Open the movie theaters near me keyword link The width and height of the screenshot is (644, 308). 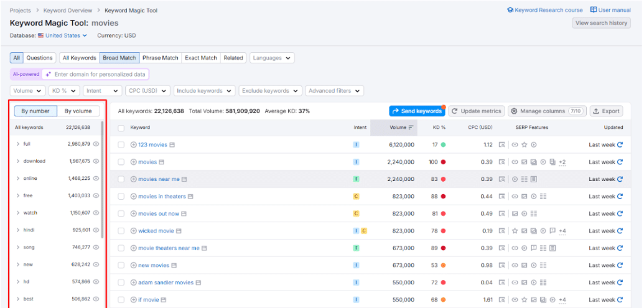[169, 248]
